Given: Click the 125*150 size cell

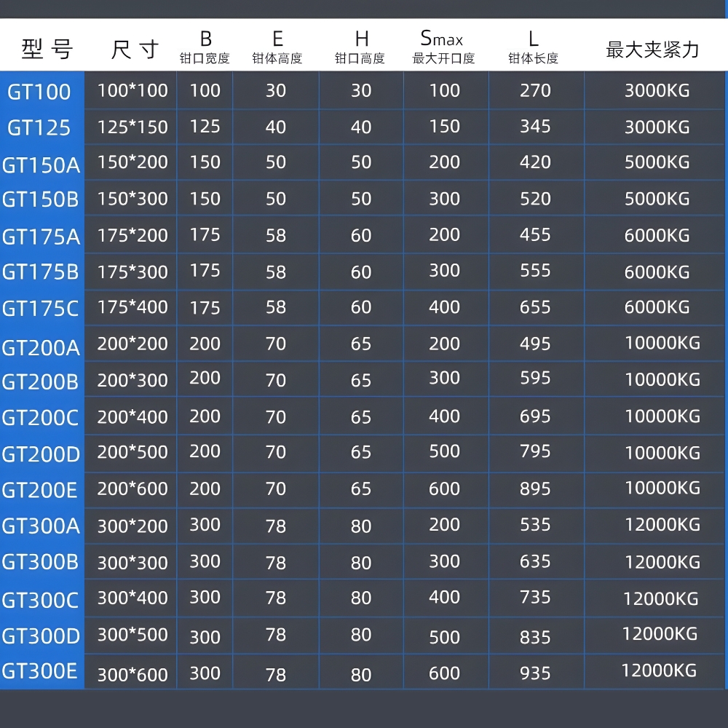Looking at the screenshot, I should (x=132, y=127).
